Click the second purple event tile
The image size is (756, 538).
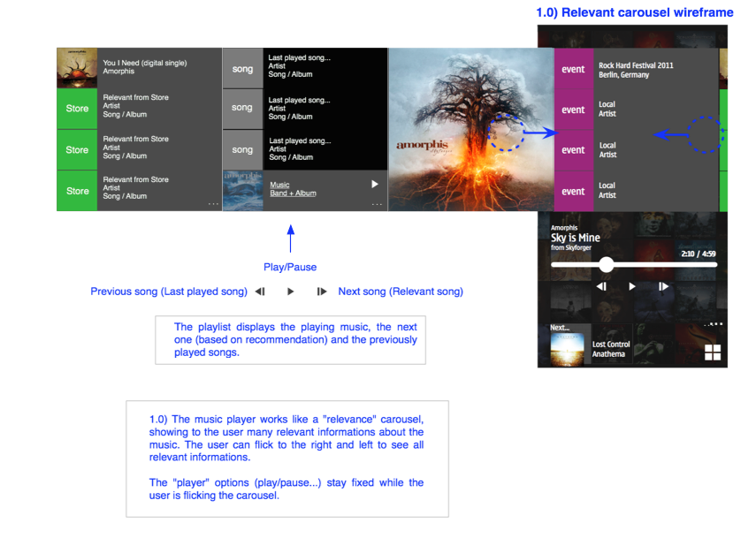coord(573,110)
